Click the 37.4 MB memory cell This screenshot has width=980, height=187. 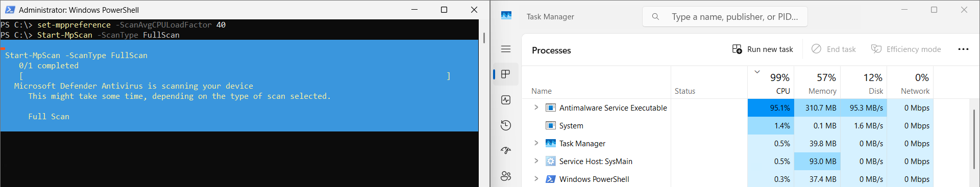817,179
